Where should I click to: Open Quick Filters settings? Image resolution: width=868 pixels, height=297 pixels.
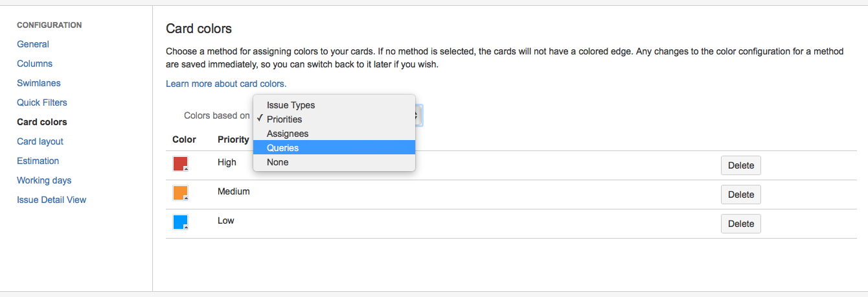click(x=42, y=102)
